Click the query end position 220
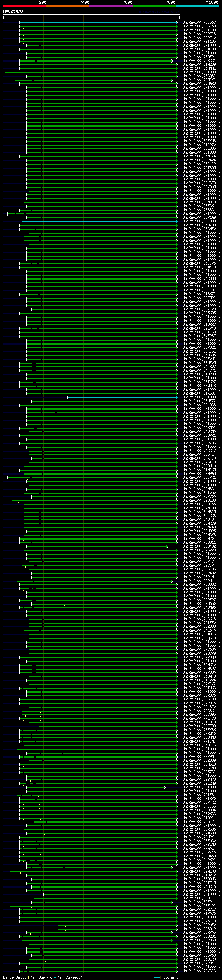 (x=175, y=17)
